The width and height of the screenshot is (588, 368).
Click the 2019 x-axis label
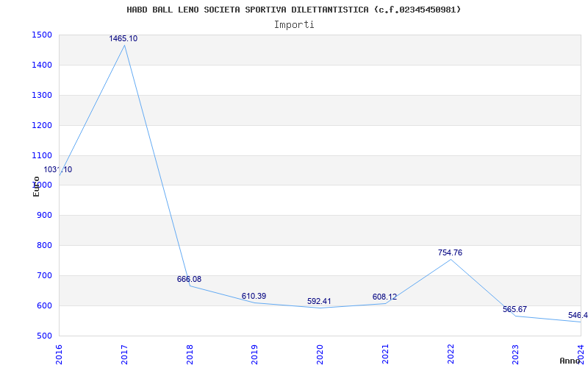(254, 355)
